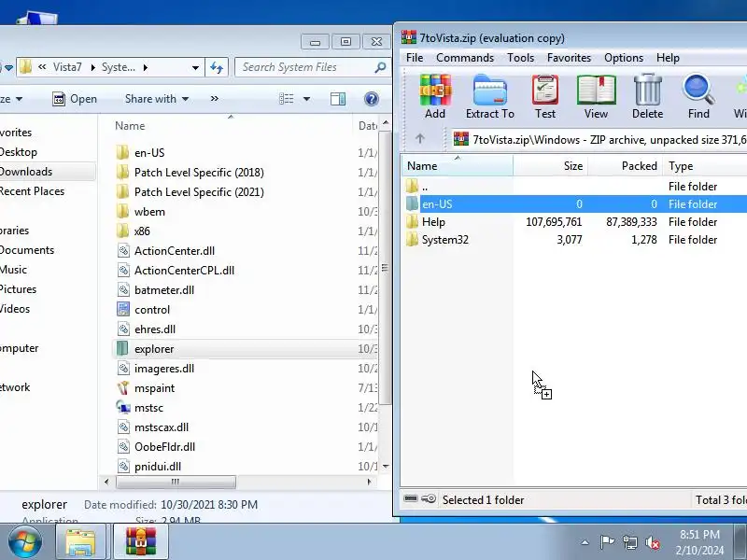Click the taskbar clock showing 8:51 PM
The image size is (747, 560).
(x=698, y=535)
